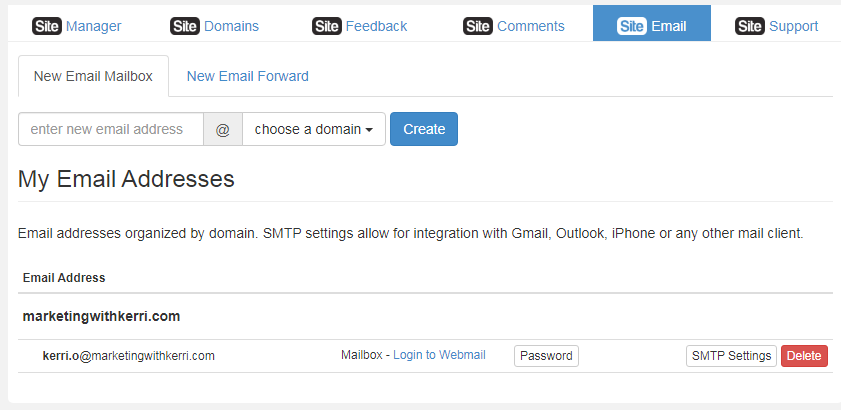Click the Email Address column header
Screen dimensions: 841x410
click(x=64, y=278)
